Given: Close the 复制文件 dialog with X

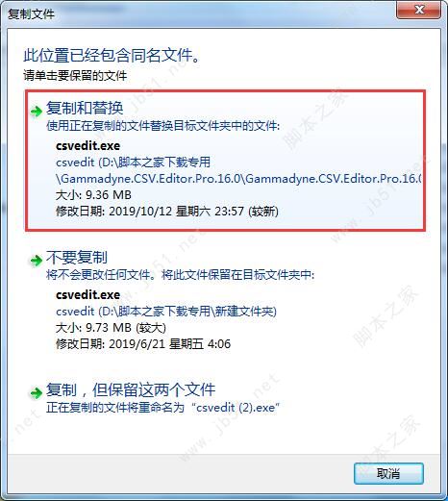Looking at the screenshot, I should point(419,10).
